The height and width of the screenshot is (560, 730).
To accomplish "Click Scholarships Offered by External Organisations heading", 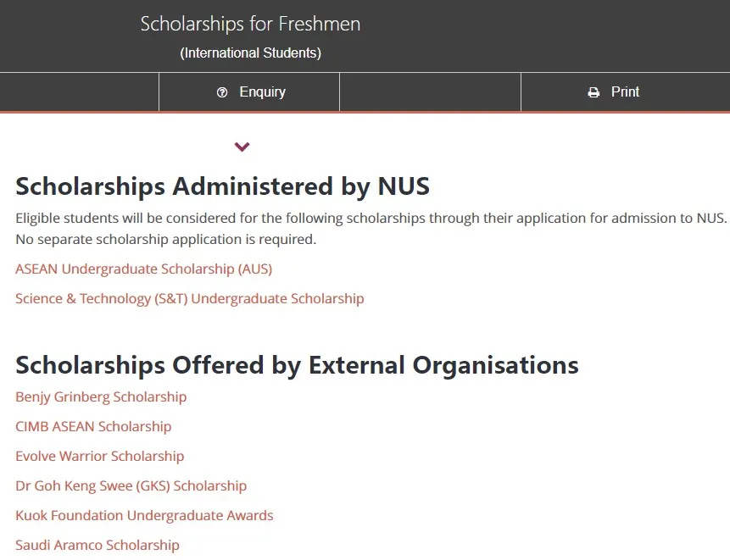I will pos(297,365).
